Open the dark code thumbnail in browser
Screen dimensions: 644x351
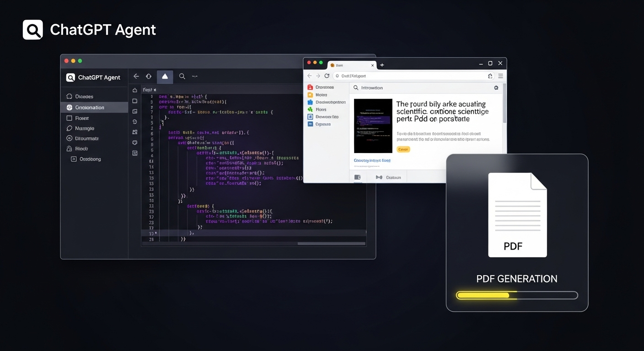pyautogui.click(x=373, y=126)
